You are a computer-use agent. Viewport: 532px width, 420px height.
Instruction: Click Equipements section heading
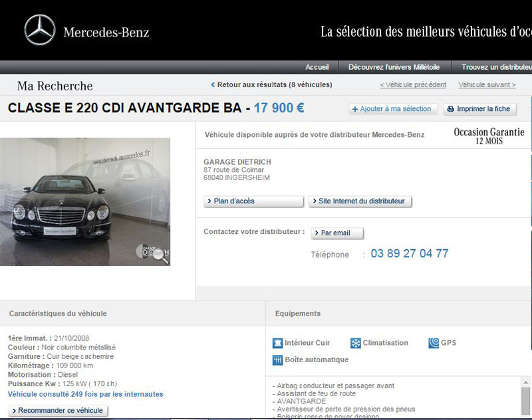click(x=297, y=314)
